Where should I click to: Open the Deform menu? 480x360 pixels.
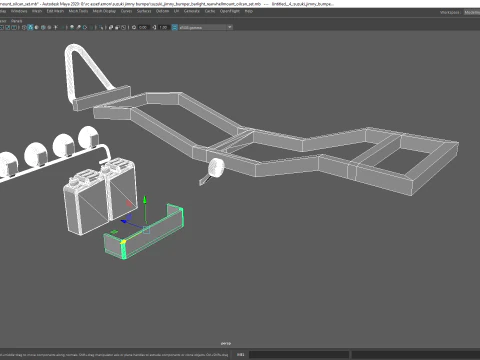click(162, 11)
